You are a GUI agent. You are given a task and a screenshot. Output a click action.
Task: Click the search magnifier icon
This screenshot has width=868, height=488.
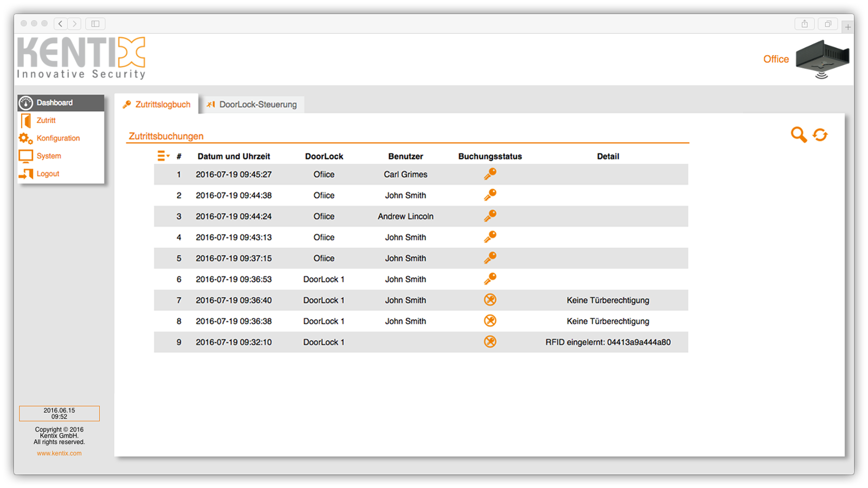click(799, 134)
